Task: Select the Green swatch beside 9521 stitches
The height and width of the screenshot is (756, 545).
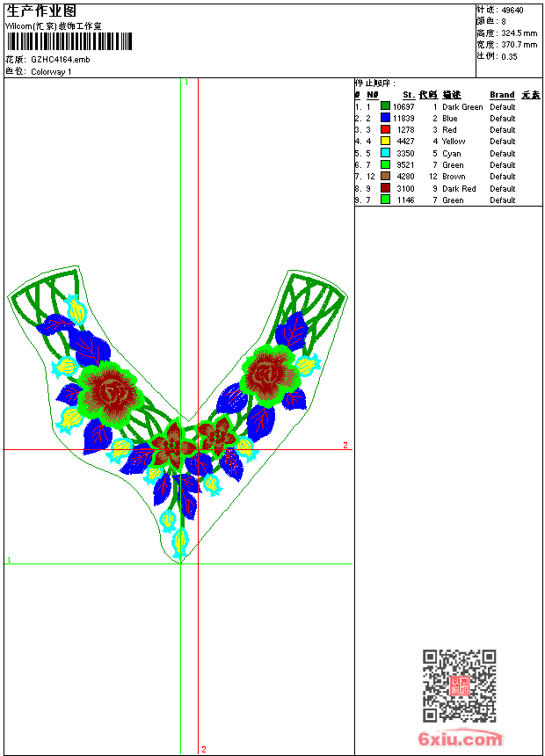Action: [385, 164]
